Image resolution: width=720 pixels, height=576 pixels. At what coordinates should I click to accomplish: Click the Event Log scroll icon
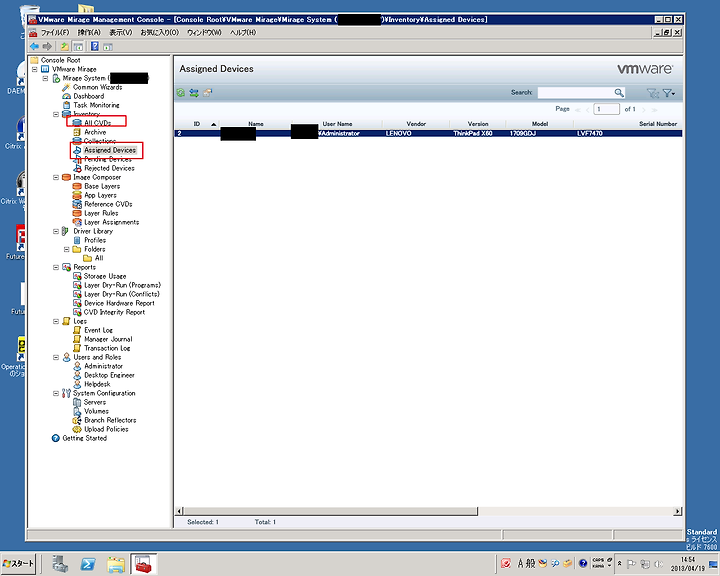point(77,330)
